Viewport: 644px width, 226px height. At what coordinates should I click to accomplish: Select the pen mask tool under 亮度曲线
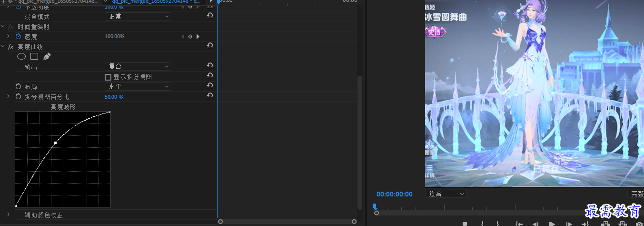coord(47,56)
